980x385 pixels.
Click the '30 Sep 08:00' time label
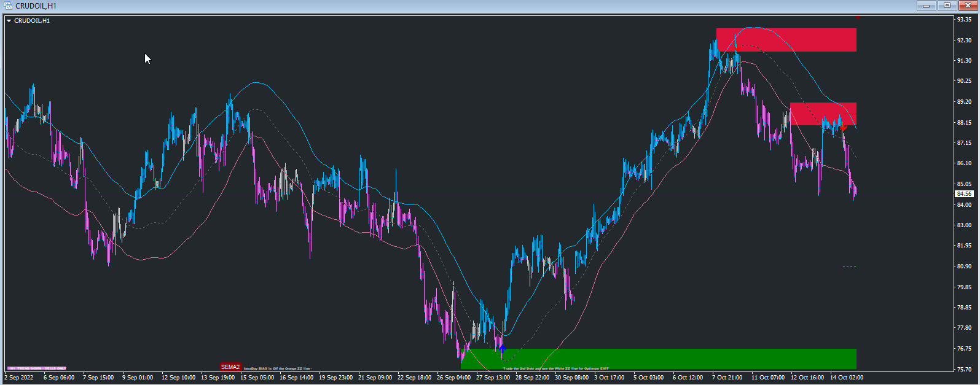(x=572, y=378)
